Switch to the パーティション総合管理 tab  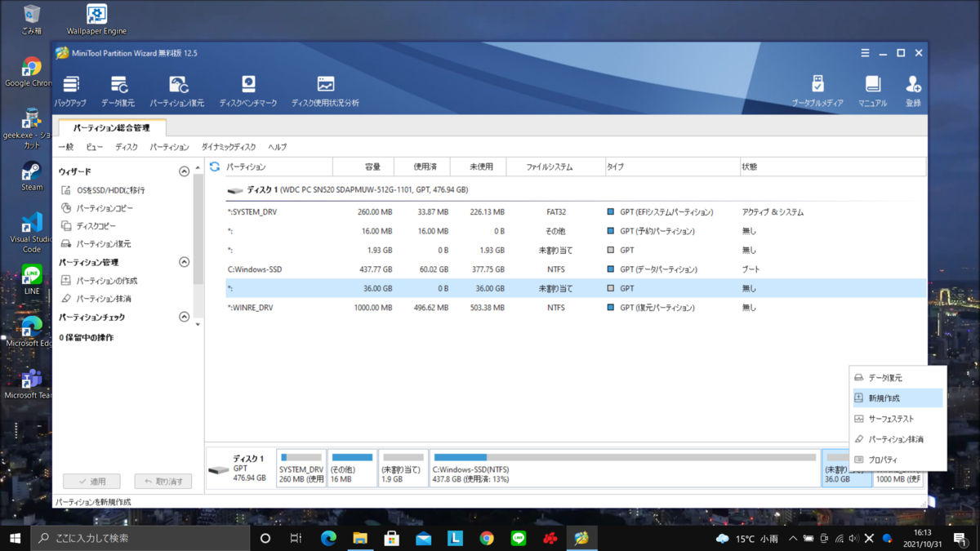[111, 128]
